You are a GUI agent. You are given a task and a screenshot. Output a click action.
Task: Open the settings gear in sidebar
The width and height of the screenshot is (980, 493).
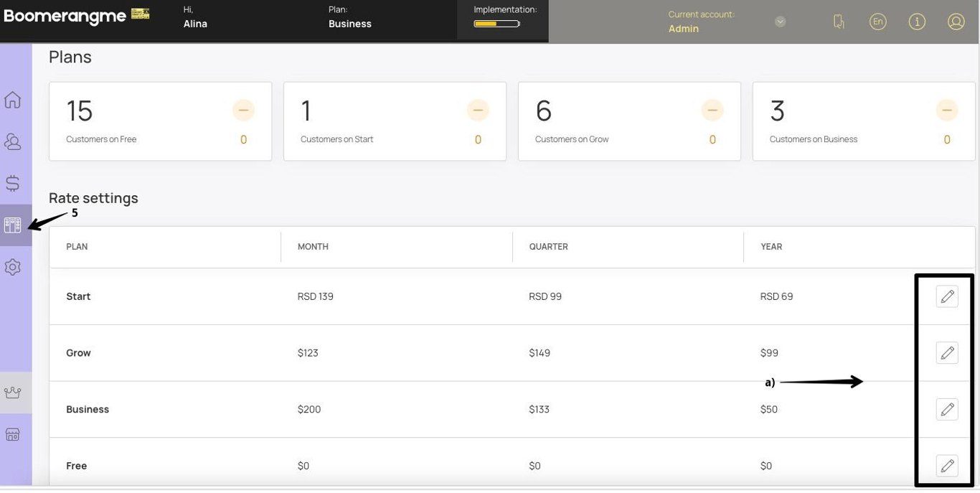13,267
